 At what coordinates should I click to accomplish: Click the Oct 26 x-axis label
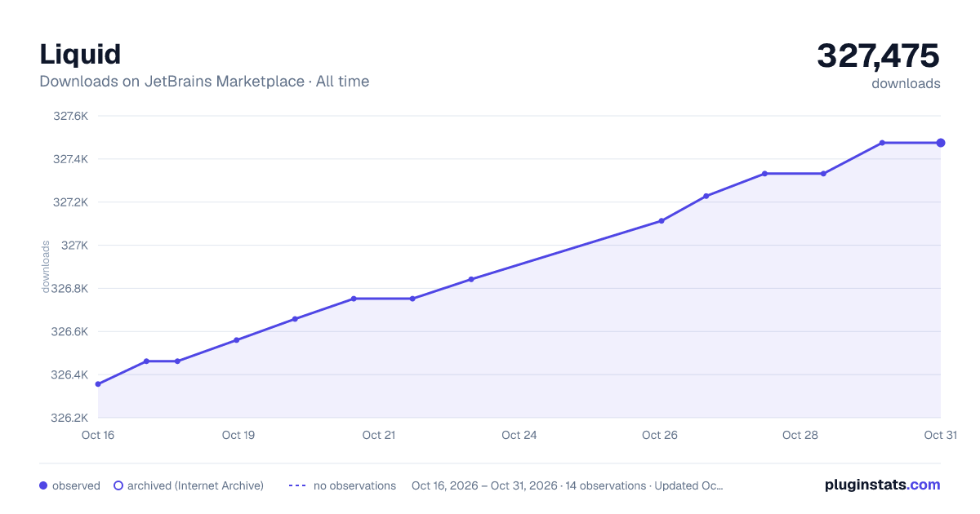pyautogui.click(x=660, y=435)
